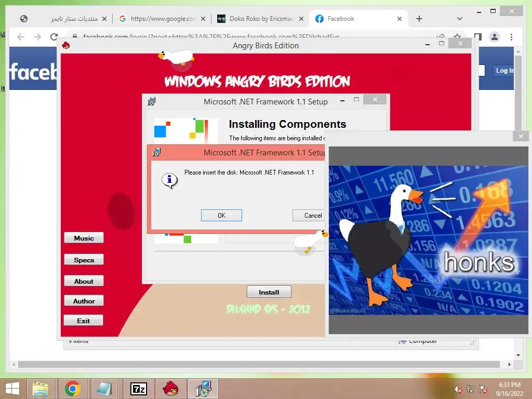Open the Action Center flag icon

(x=483, y=389)
